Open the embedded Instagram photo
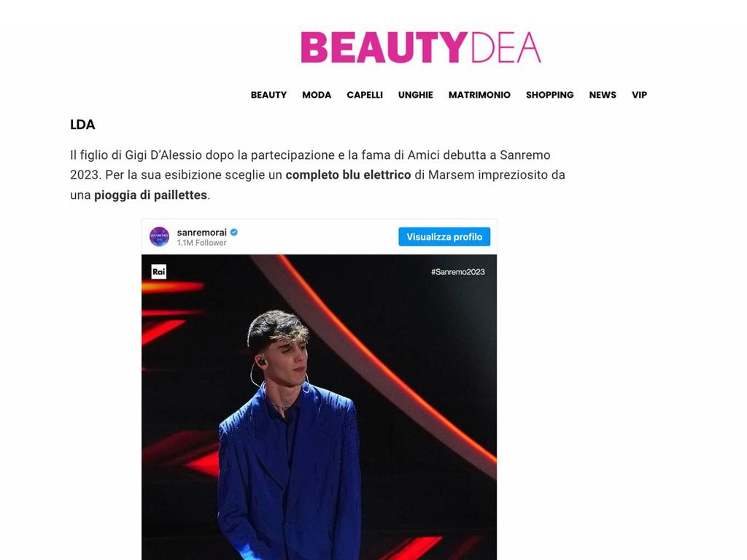Screen dimensions: 747x560 [320, 407]
